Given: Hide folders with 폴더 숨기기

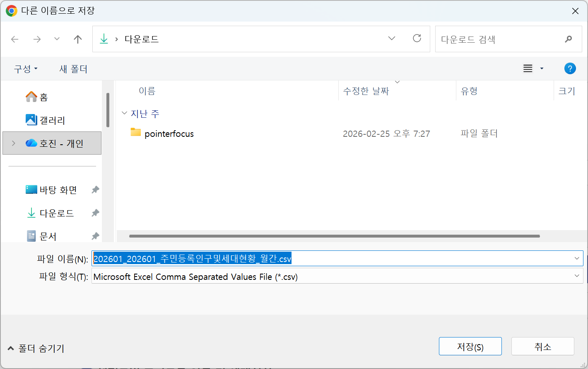Looking at the screenshot, I should pos(36,348).
